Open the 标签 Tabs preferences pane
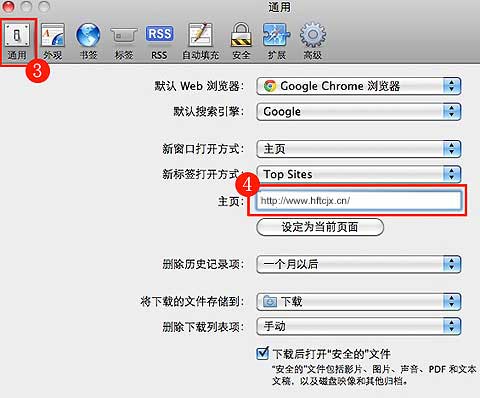This screenshot has height=398, width=480. [124, 42]
